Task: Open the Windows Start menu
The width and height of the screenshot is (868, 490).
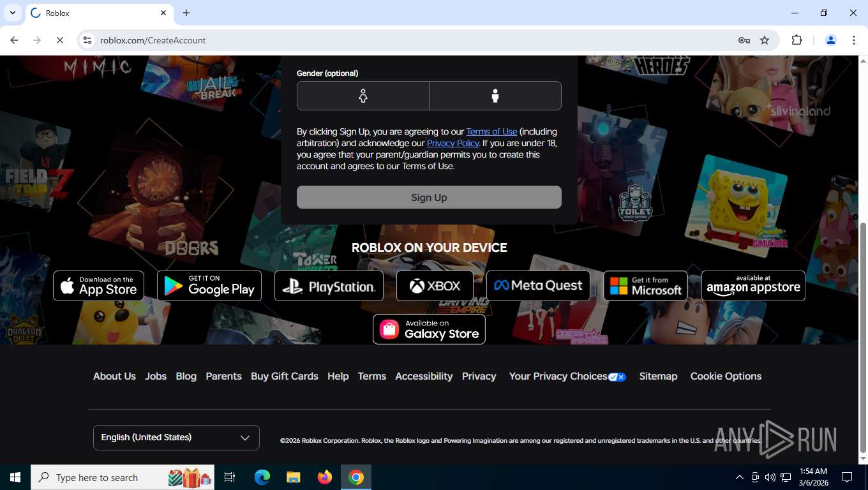Action: [x=15, y=477]
